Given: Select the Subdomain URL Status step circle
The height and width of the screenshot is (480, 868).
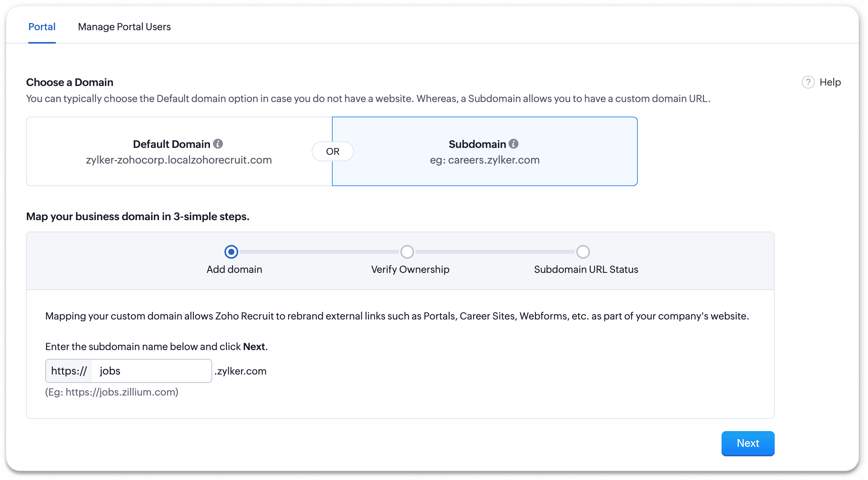Looking at the screenshot, I should tap(583, 252).
